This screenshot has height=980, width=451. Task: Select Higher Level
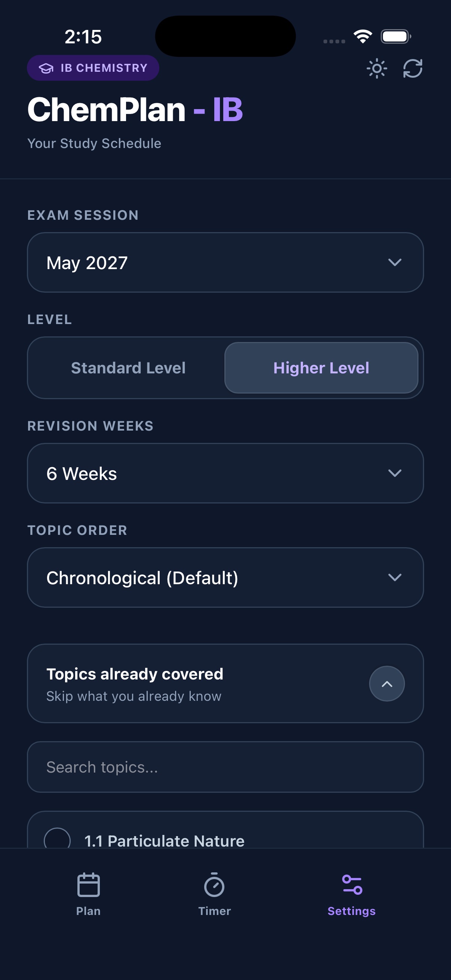[321, 367]
